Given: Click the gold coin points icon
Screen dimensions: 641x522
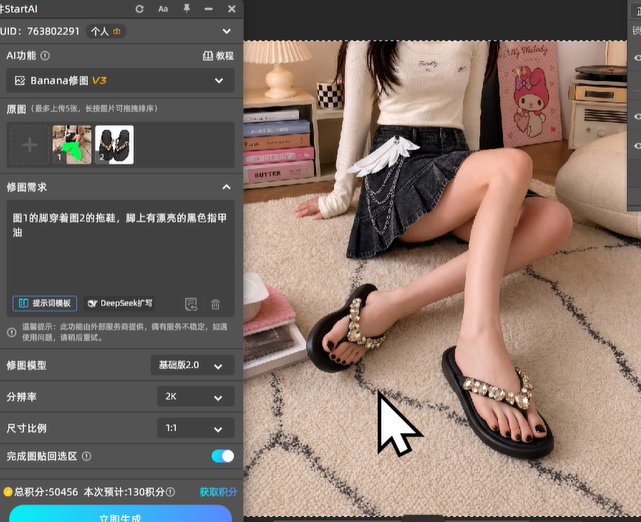Looking at the screenshot, I should click(7, 492).
